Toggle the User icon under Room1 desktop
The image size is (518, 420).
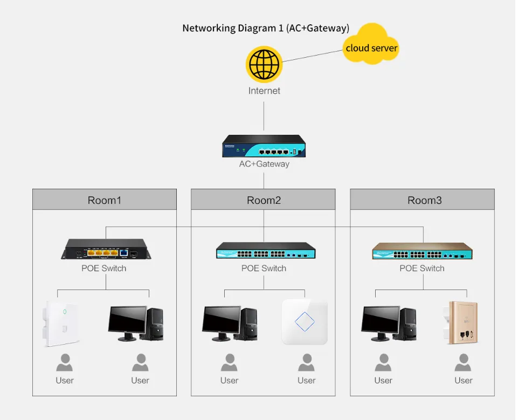(x=140, y=361)
